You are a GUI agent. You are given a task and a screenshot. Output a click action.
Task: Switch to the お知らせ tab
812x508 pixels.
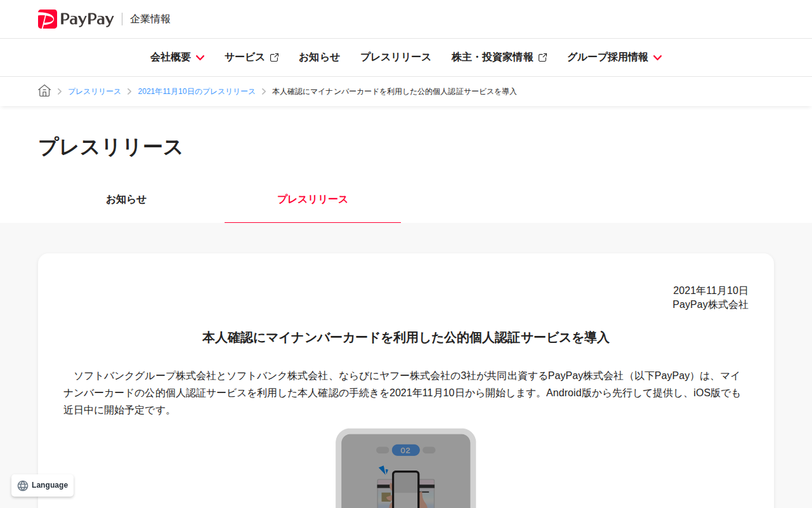point(126,199)
